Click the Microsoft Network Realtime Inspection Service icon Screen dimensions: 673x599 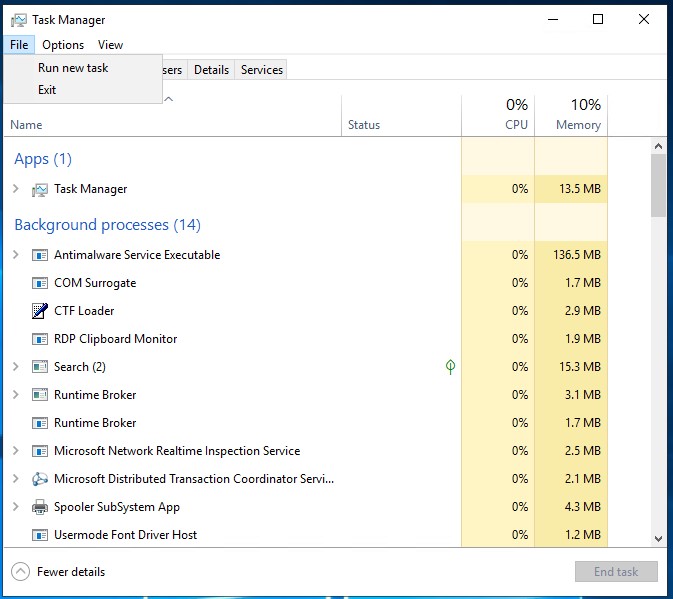[40, 451]
